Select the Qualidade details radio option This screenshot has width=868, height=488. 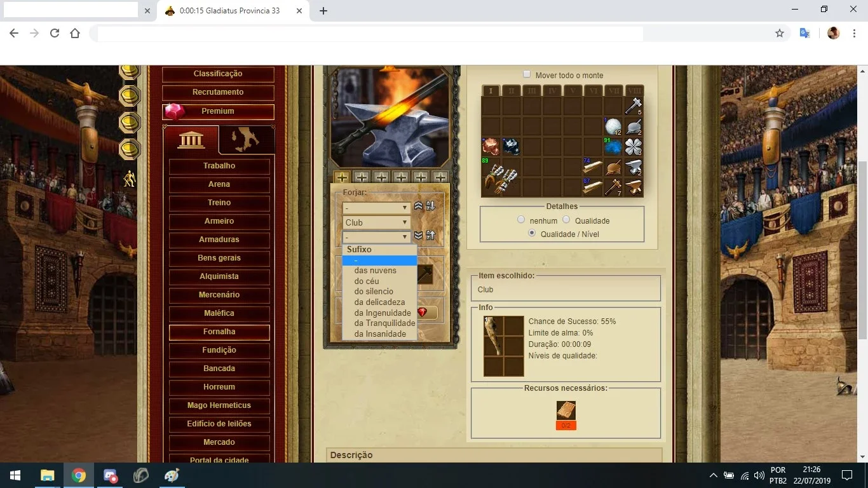click(x=566, y=220)
